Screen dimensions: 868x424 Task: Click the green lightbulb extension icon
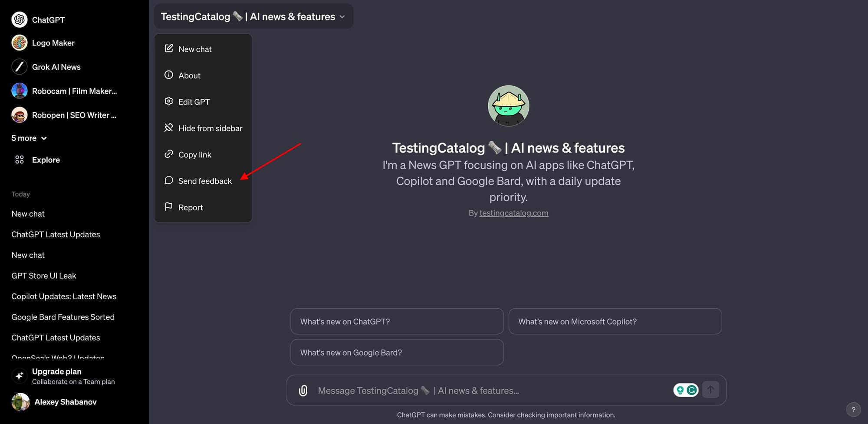click(680, 390)
